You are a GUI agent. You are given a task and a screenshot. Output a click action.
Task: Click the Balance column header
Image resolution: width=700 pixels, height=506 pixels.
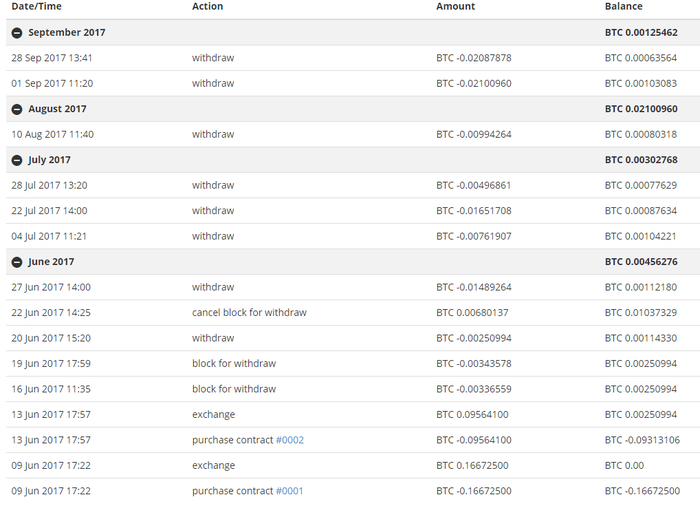(x=624, y=6)
